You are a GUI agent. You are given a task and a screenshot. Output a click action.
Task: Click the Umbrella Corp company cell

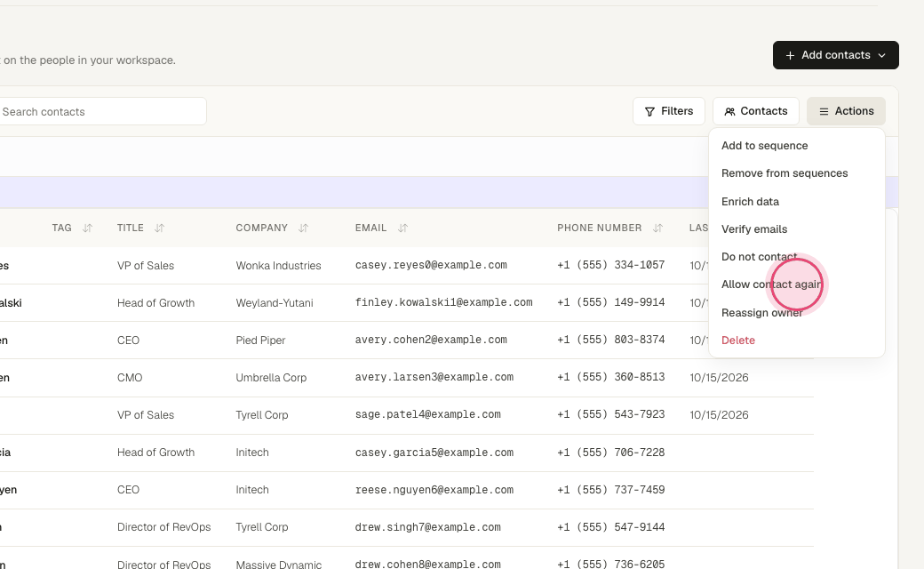point(271,378)
